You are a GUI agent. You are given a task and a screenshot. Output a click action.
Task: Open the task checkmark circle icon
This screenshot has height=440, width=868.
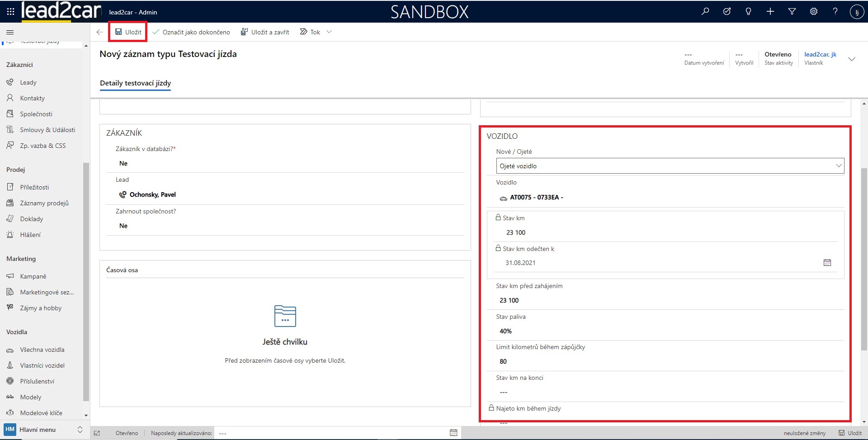[727, 12]
